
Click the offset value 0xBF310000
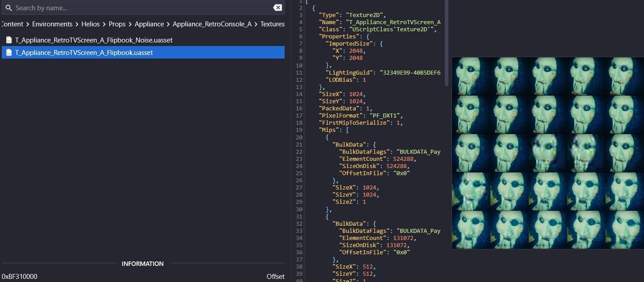tap(20, 277)
